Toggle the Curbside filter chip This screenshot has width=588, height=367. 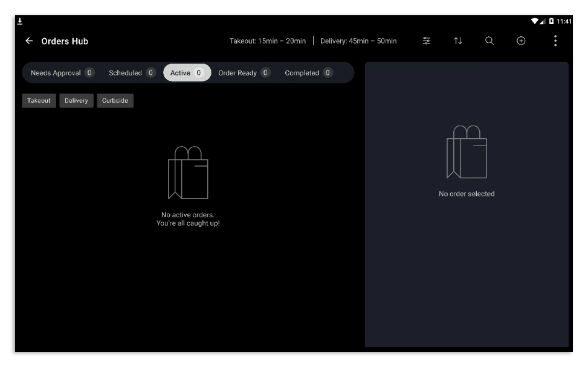coord(116,100)
